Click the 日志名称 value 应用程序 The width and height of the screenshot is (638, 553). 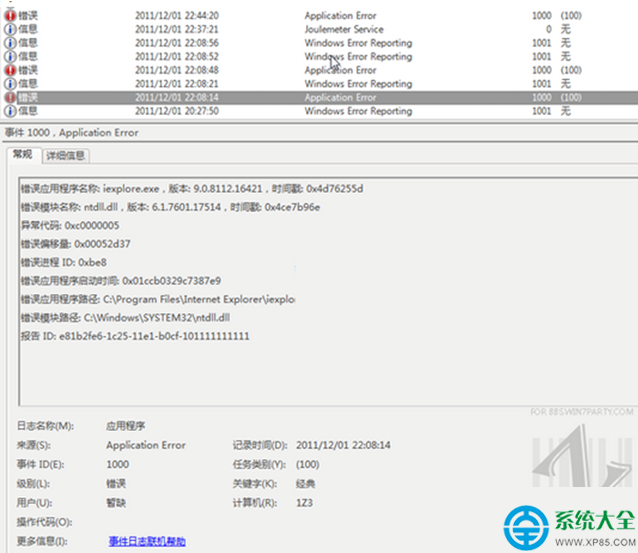(x=125, y=426)
